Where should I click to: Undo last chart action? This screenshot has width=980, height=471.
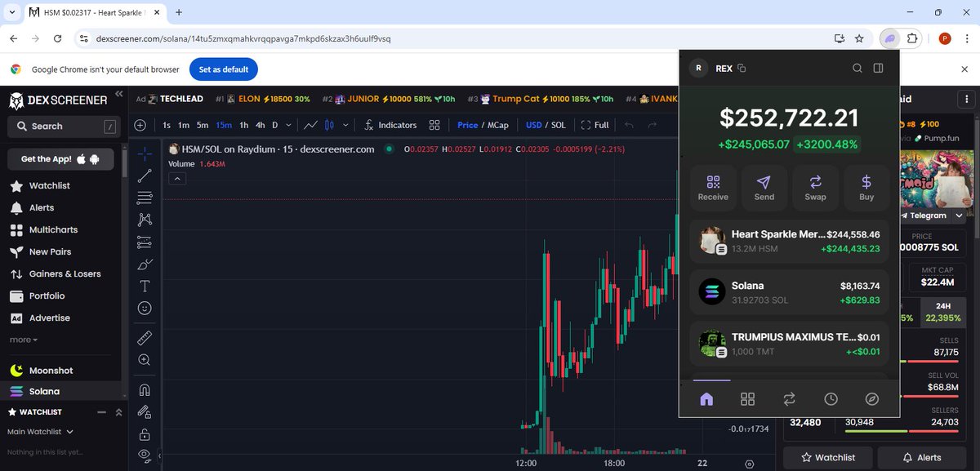coord(628,125)
